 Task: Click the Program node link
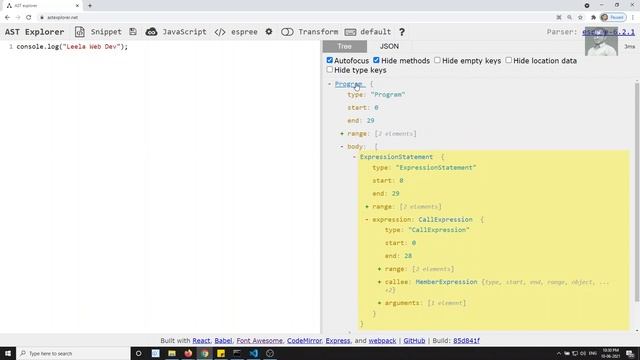(349, 84)
